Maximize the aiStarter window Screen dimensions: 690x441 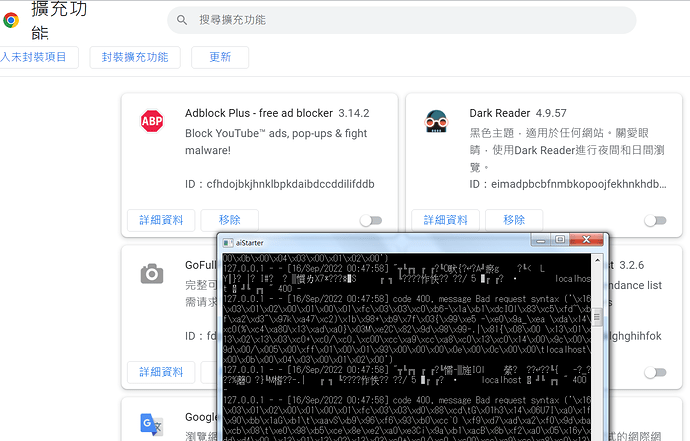[560, 239]
